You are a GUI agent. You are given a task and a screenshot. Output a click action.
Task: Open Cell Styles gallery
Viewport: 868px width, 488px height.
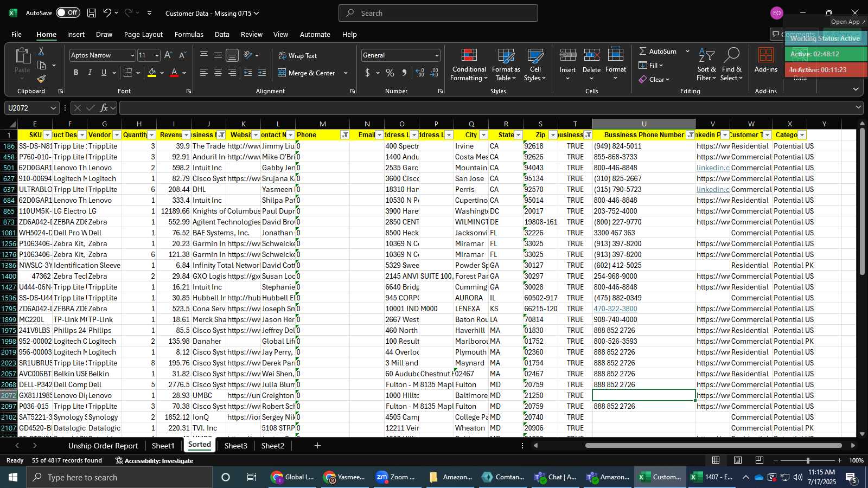535,65
